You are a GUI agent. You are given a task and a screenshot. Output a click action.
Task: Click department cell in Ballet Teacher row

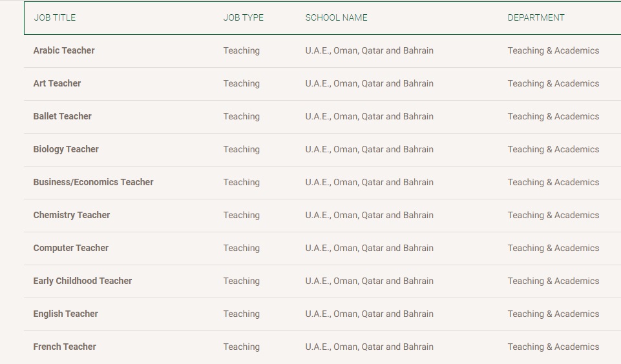click(553, 116)
